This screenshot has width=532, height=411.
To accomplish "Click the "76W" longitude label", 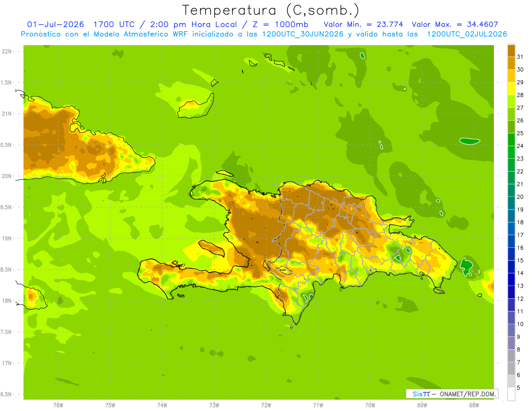I will pyautogui.click(x=58, y=405).
